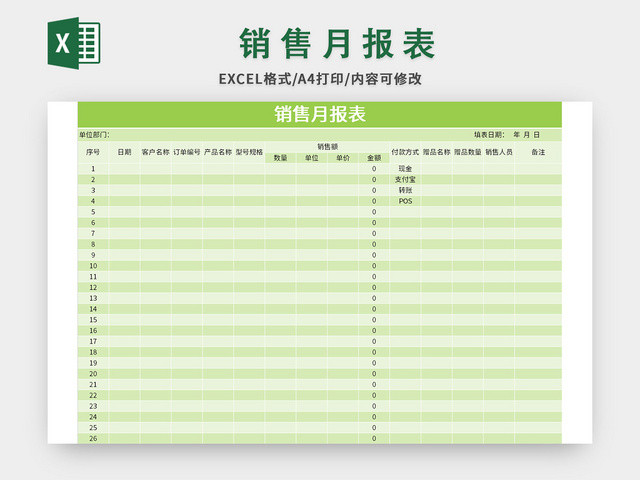Select the 客户名称 column header
640x480 pixels.
coord(156,152)
